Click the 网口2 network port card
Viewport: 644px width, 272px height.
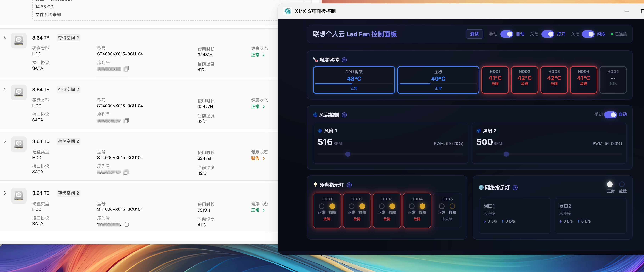click(x=591, y=216)
